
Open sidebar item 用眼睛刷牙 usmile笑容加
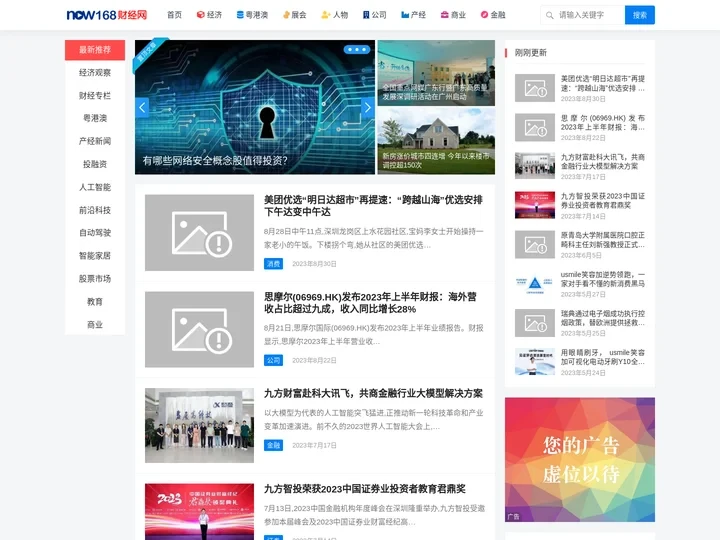click(602, 357)
